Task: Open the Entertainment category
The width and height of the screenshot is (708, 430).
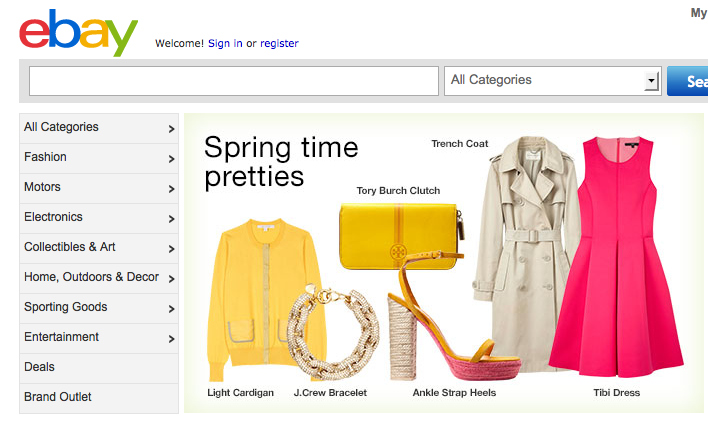Action: click(x=99, y=338)
